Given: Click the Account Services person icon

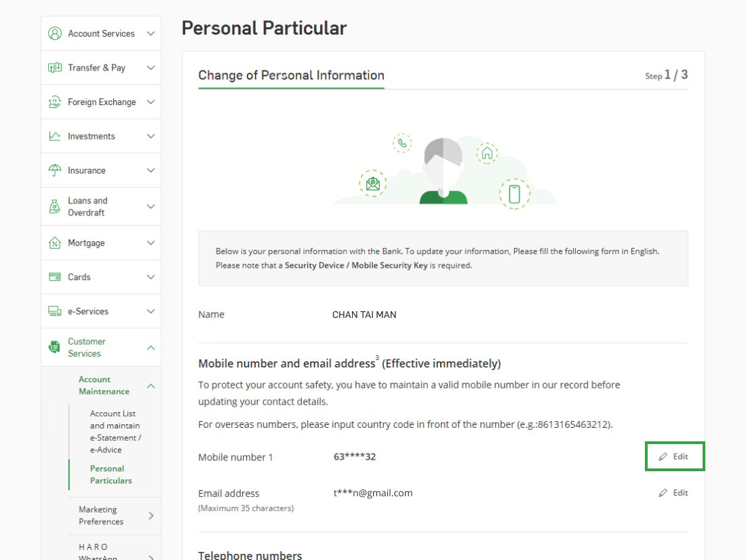Looking at the screenshot, I should click(55, 33).
